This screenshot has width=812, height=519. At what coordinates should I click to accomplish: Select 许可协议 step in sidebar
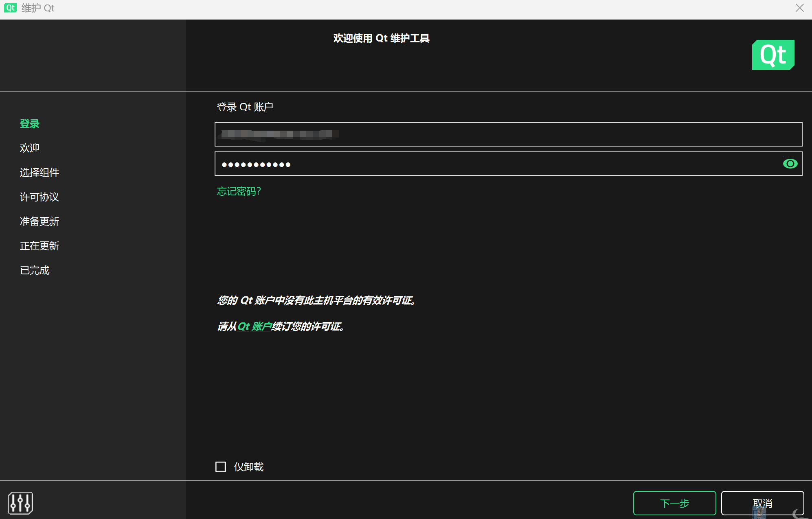(40, 197)
